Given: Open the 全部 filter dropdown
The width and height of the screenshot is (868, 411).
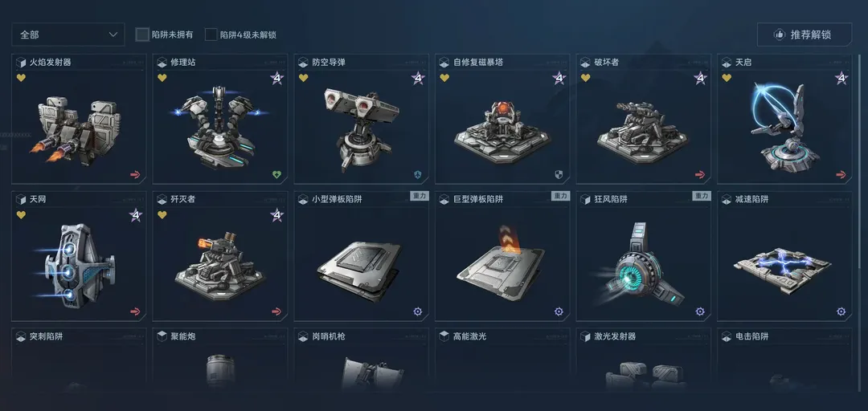Looking at the screenshot, I should click(x=68, y=35).
